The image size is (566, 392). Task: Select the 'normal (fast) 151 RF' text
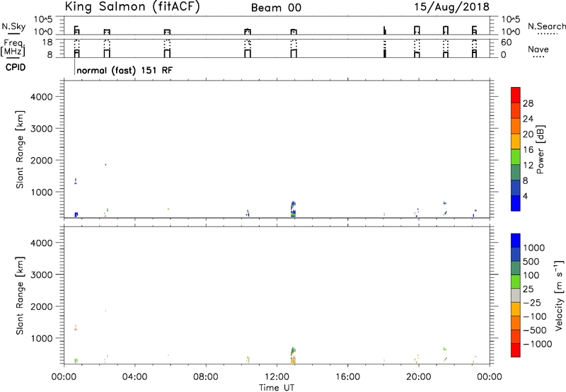pyautogui.click(x=125, y=70)
